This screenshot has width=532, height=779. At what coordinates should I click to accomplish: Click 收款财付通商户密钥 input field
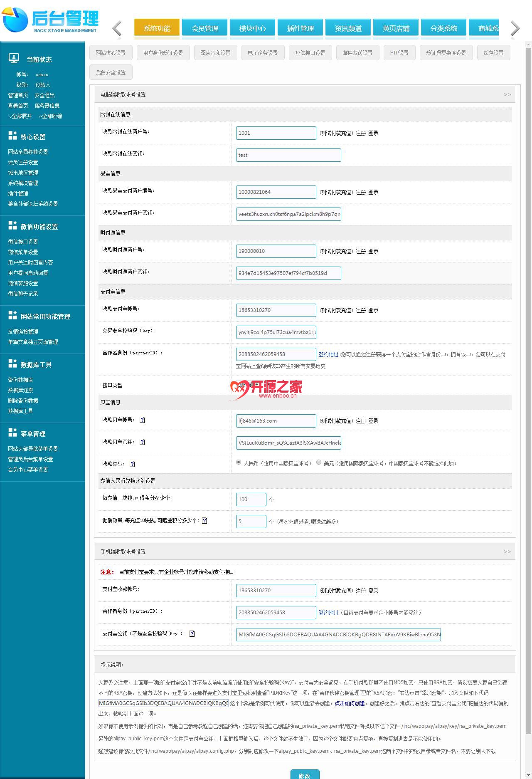[x=288, y=273]
